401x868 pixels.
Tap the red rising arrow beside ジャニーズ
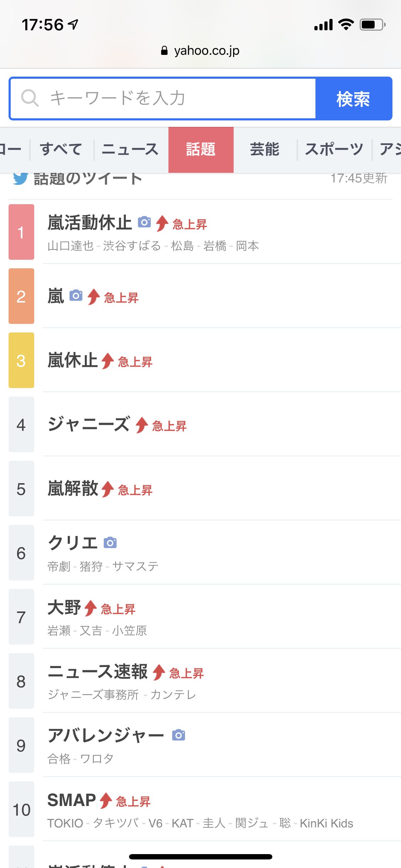point(142,425)
